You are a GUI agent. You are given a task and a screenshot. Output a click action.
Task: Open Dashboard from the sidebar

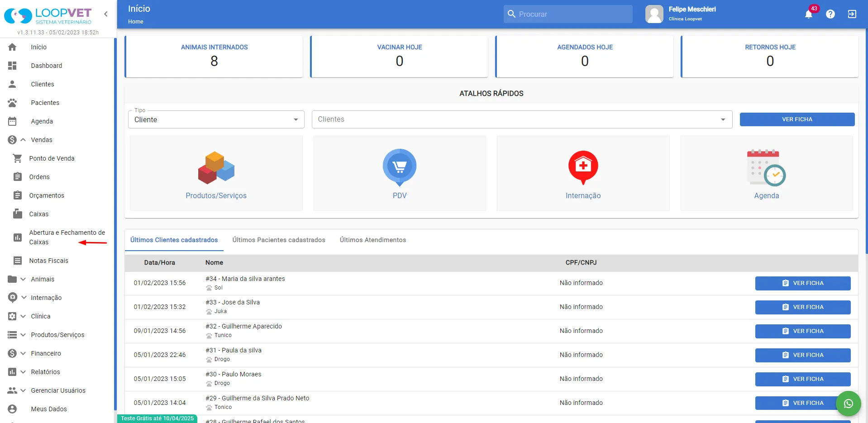pos(57,66)
